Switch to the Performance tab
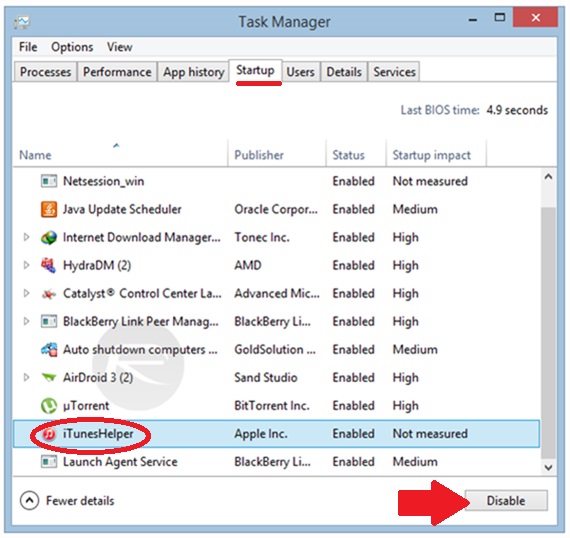Viewport: 570px width, 538px height. (117, 72)
